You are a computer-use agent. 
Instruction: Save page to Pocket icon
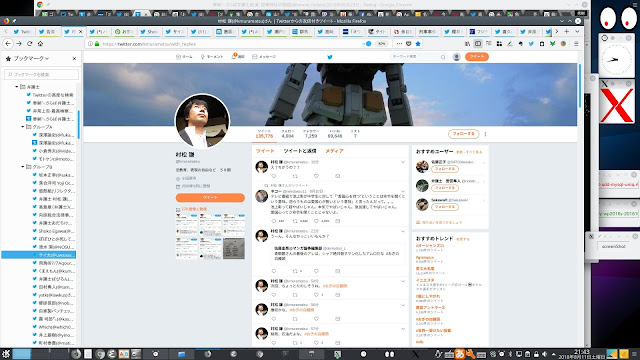point(409,44)
